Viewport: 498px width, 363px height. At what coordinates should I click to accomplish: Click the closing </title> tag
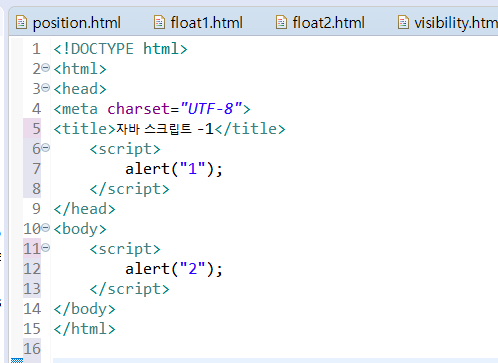point(250,129)
